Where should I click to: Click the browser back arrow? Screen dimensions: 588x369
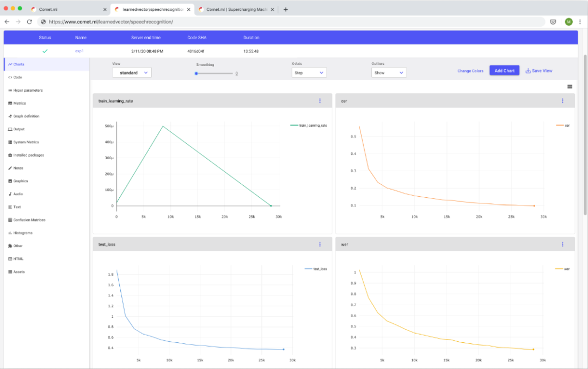point(7,22)
